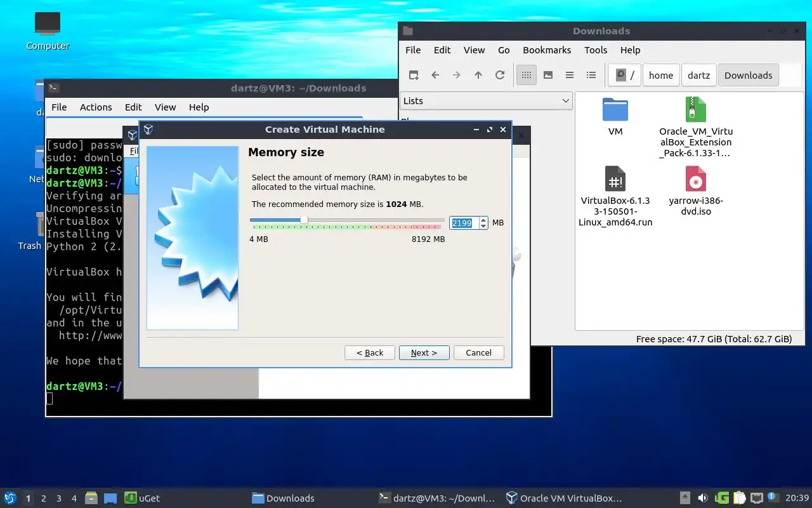Open Edit menu in Downloads file manager
Image resolution: width=812 pixels, height=508 pixels.
click(442, 50)
